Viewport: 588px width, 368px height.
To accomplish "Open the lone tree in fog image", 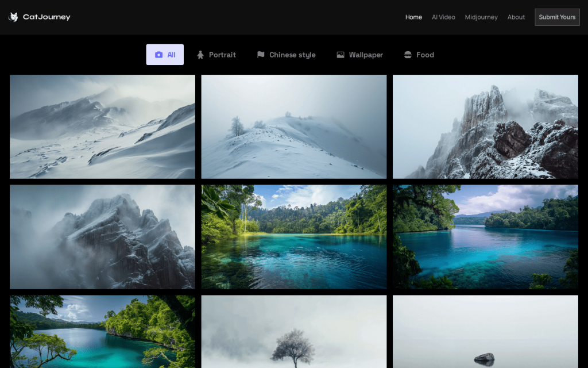I will click(293, 332).
